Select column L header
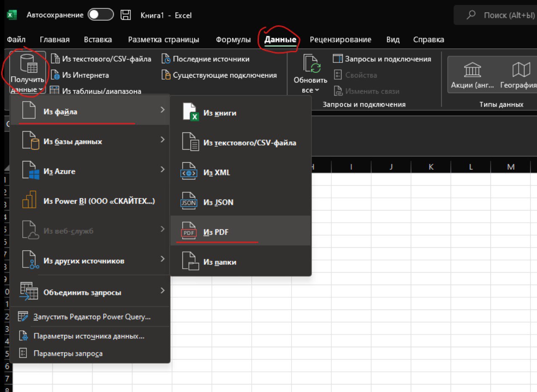Image resolution: width=537 pixels, height=392 pixels. (x=471, y=167)
